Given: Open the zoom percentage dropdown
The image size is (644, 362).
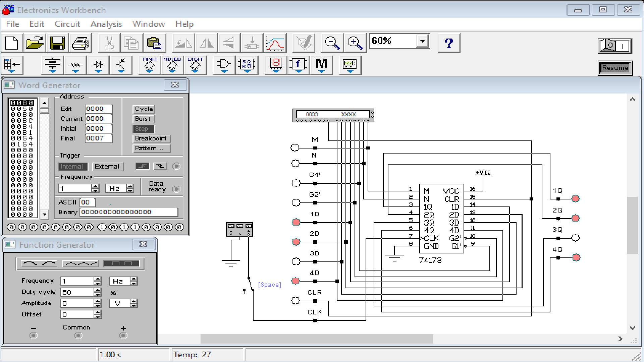Looking at the screenshot, I should point(423,41).
